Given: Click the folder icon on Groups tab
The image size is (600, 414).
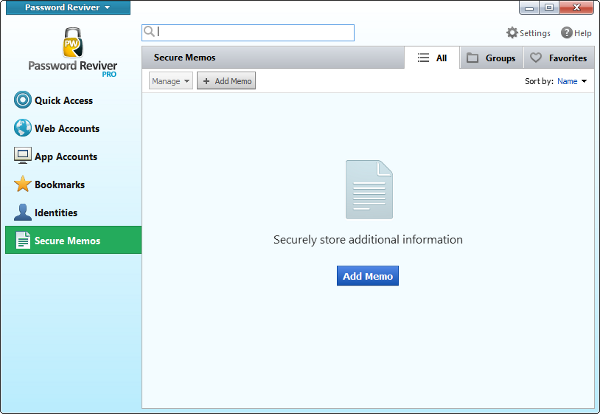Looking at the screenshot, I should (473, 58).
